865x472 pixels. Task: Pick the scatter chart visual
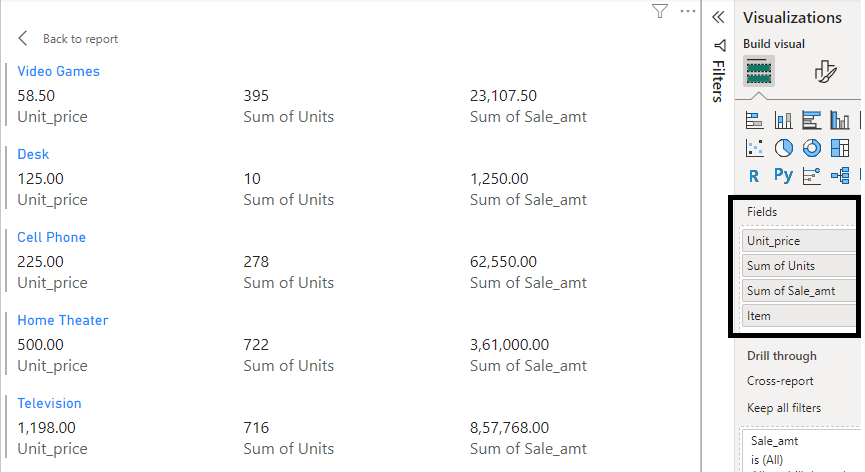coord(755,148)
